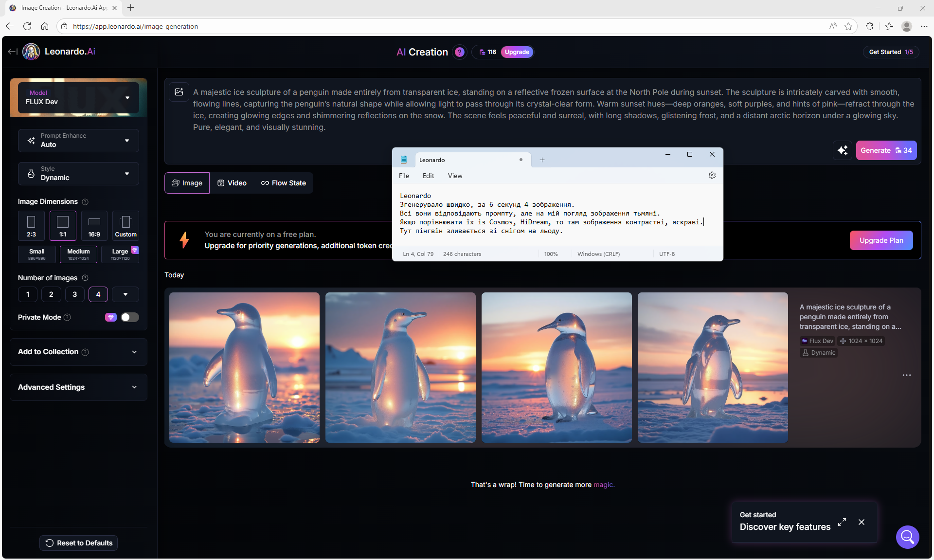This screenshot has width=934, height=560.
Task: Click Reset to Defaults button
Action: pyautogui.click(x=79, y=543)
